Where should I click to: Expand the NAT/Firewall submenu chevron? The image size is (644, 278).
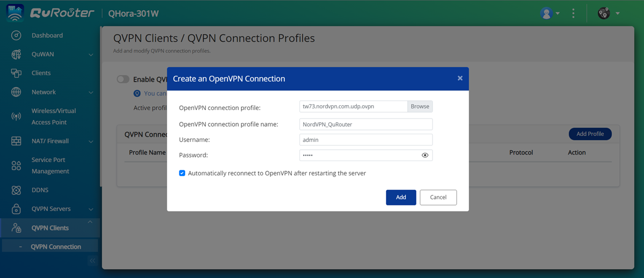91,142
